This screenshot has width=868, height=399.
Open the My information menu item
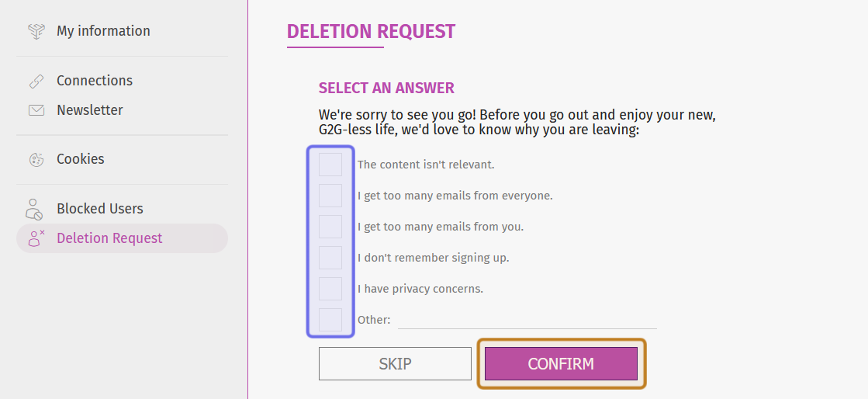click(x=103, y=31)
